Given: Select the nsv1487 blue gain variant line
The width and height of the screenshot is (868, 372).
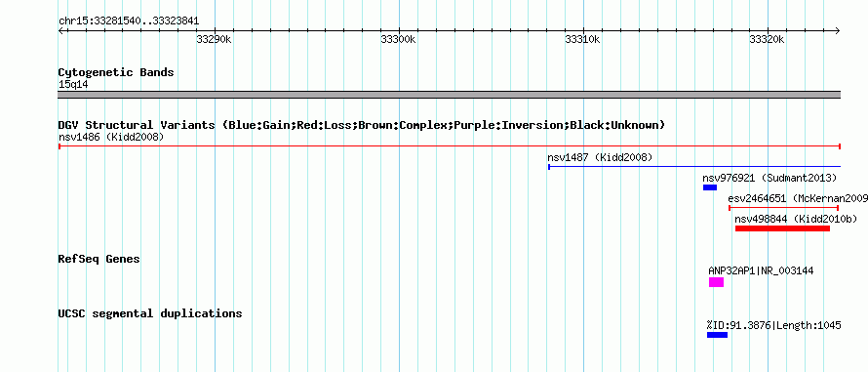Looking at the screenshot, I should 694,166.
